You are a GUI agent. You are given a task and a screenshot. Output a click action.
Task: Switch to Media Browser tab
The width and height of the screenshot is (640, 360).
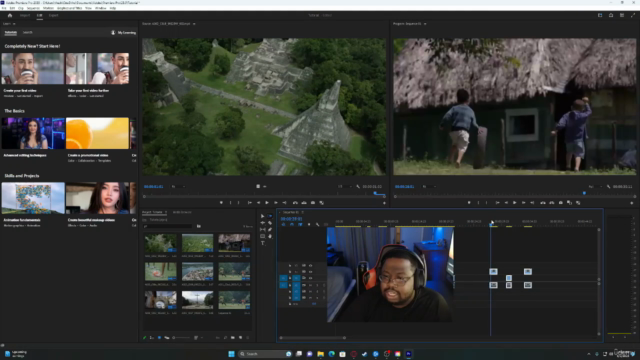[x=182, y=212]
